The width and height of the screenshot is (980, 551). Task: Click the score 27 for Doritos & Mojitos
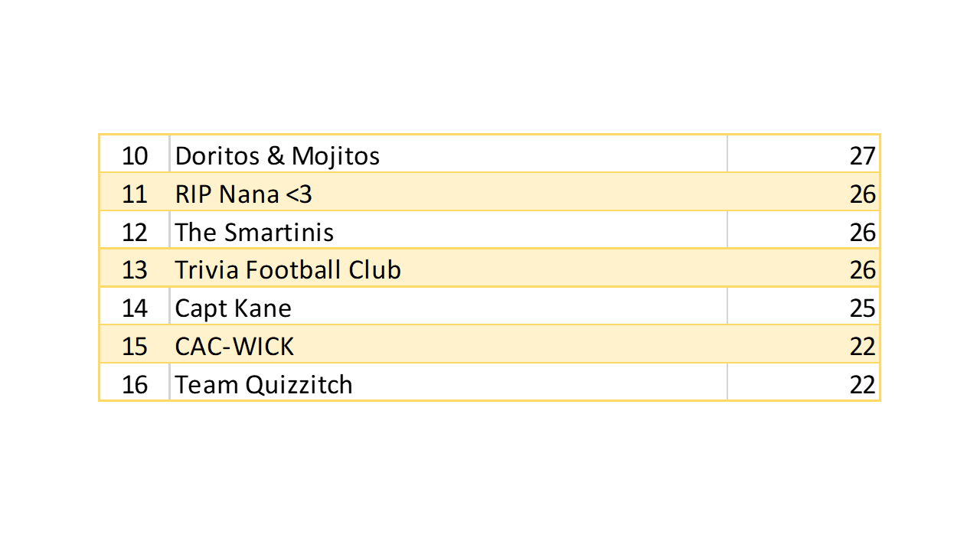[x=862, y=156]
